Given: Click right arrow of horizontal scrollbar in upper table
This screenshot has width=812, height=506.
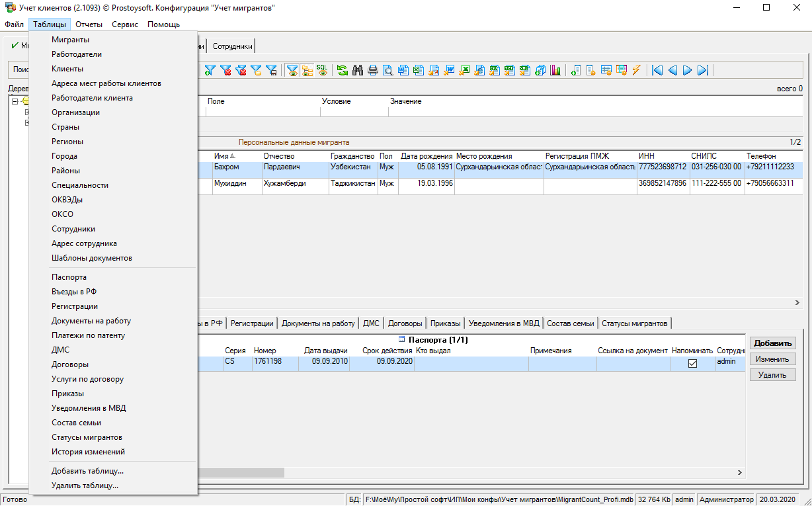Looking at the screenshot, I should [x=797, y=302].
